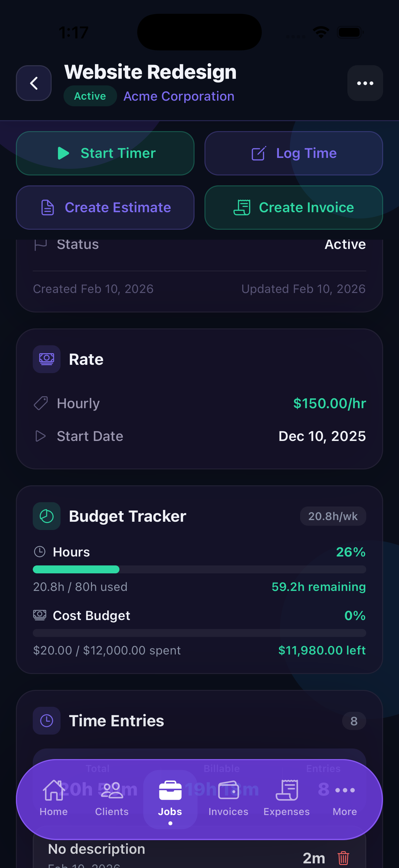Tap Create Estimate

pos(105,208)
